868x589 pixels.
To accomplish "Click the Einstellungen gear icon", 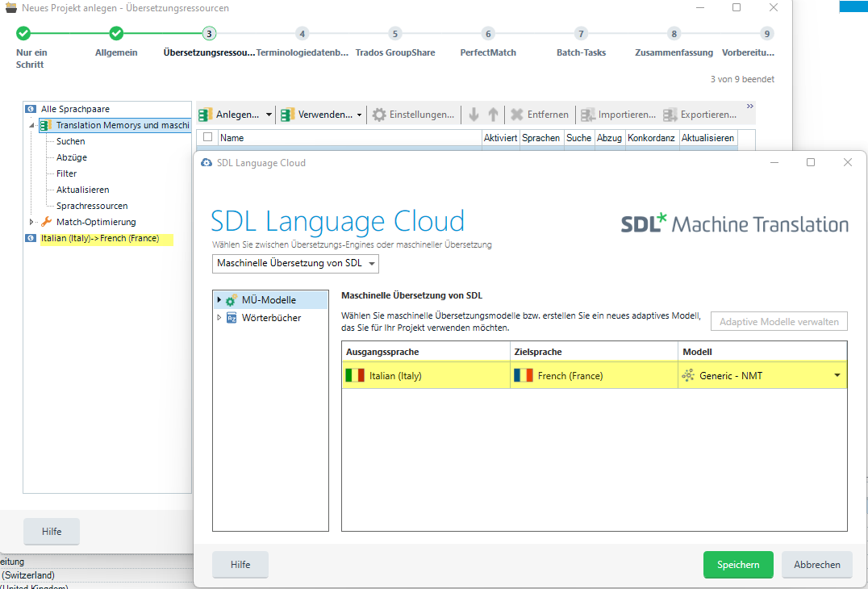I will [378, 115].
